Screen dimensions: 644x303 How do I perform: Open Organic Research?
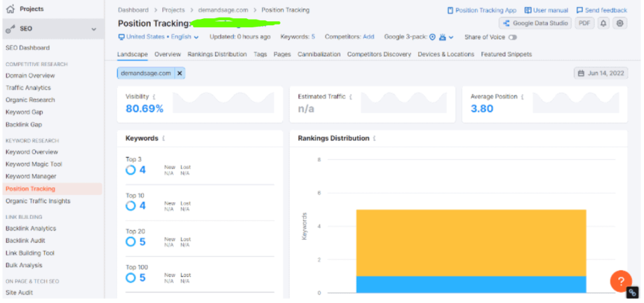tap(30, 100)
